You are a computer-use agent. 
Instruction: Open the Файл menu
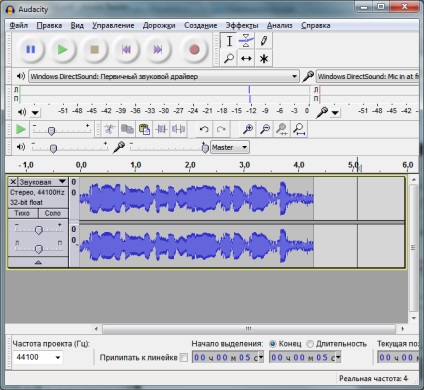coord(18,25)
